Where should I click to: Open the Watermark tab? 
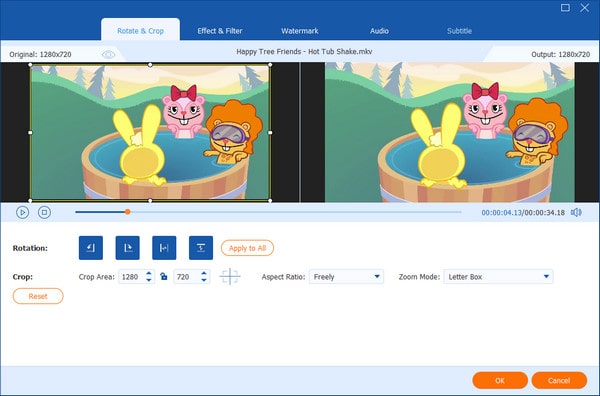click(x=300, y=31)
